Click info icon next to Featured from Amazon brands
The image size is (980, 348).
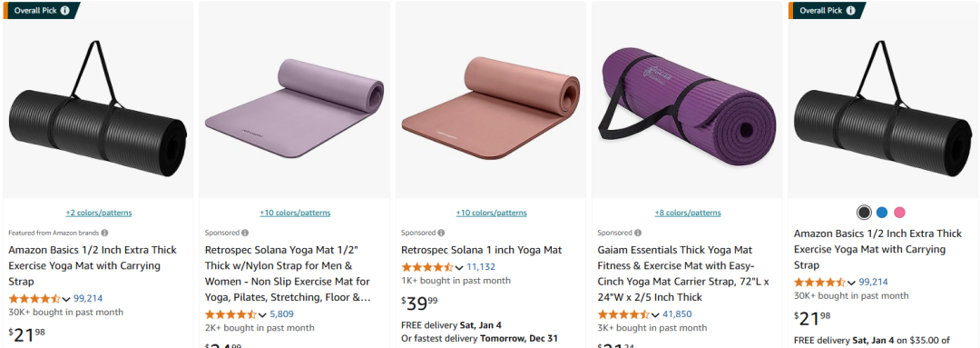click(x=104, y=233)
